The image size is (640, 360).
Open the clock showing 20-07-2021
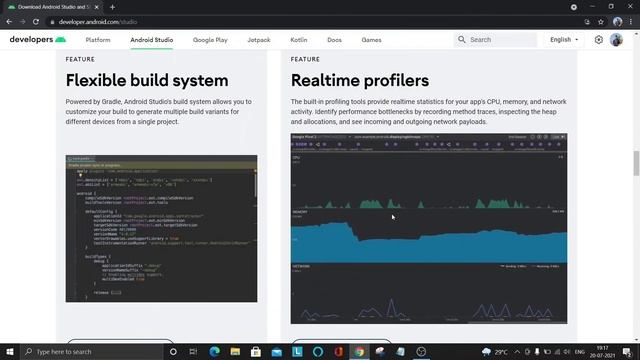602,351
